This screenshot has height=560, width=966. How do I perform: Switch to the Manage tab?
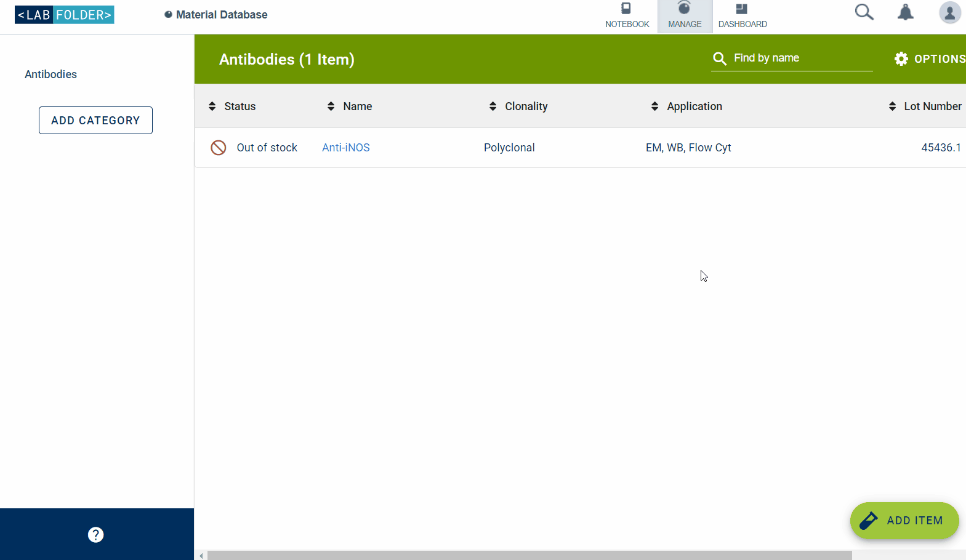click(x=685, y=17)
